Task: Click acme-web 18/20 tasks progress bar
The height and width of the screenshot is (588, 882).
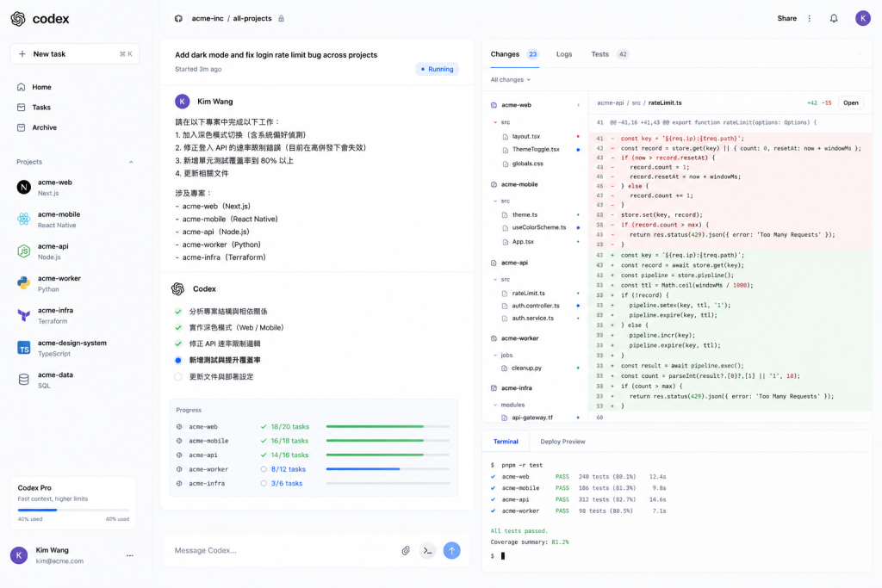Action: (388, 427)
